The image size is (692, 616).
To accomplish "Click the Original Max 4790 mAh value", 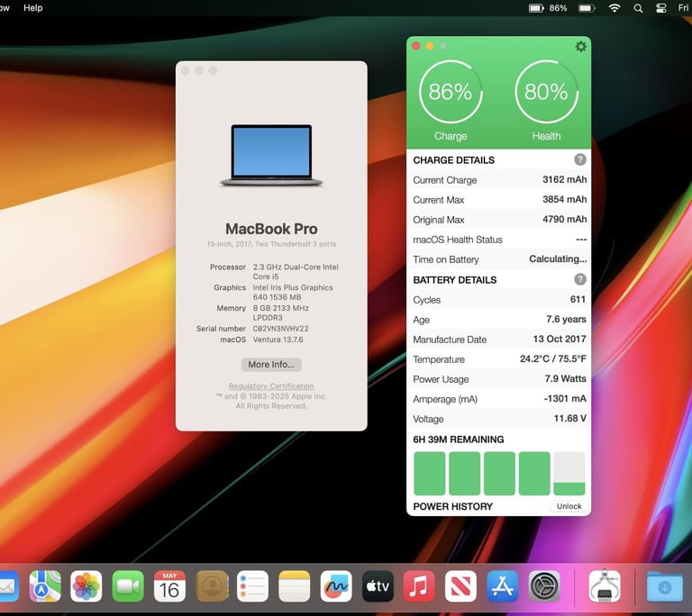I will coord(564,220).
